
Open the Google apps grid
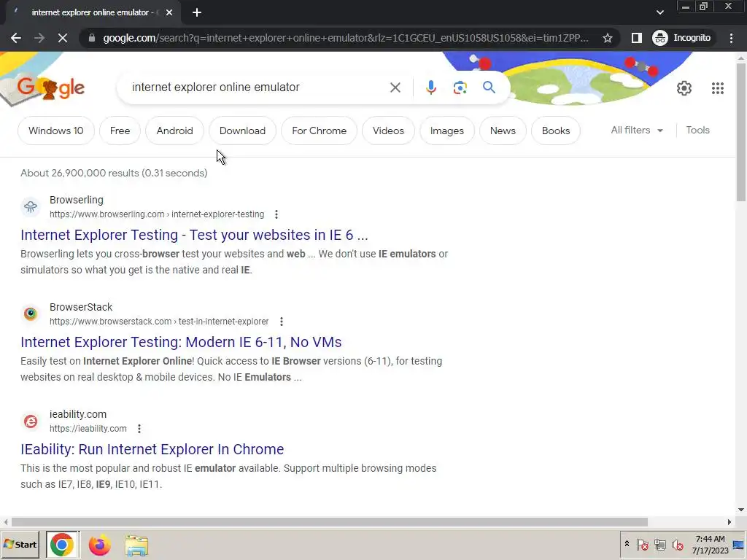[x=718, y=88]
